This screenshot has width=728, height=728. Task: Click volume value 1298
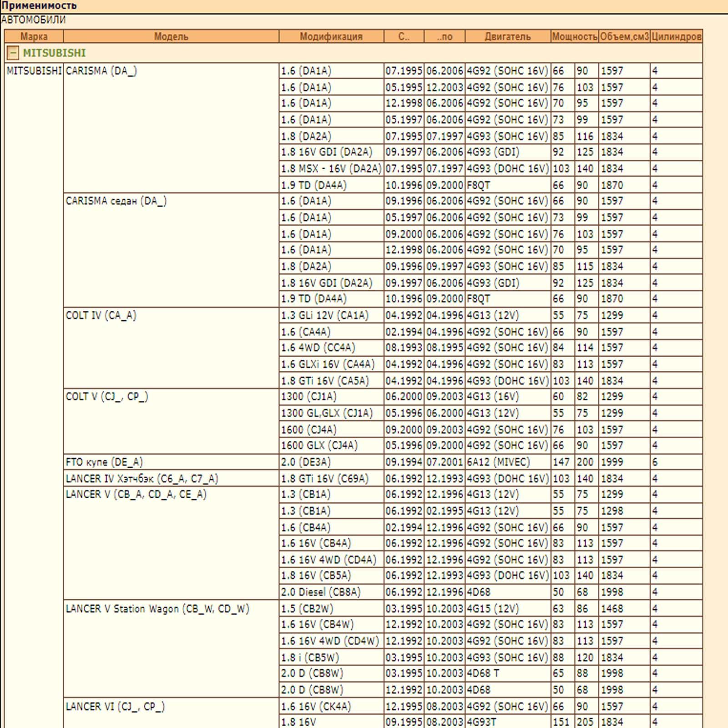pyautogui.click(x=624, y=511)
